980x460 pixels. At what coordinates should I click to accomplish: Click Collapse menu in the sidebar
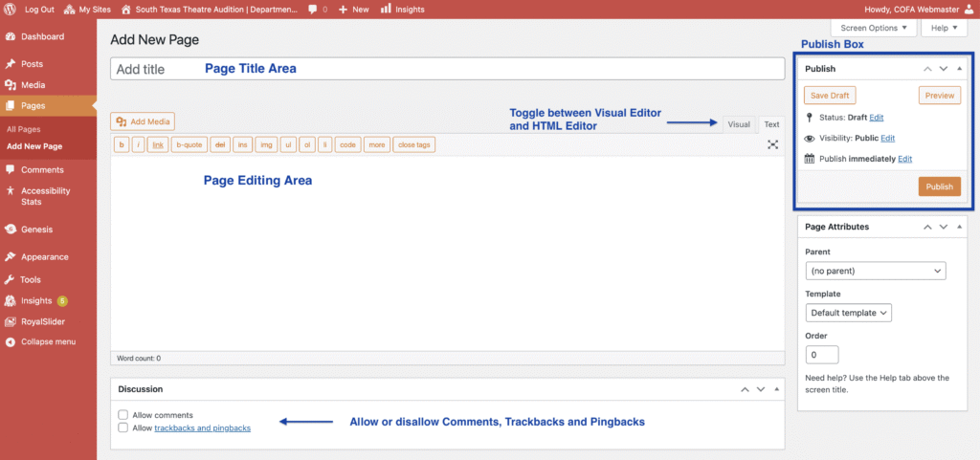coord(47,341)
